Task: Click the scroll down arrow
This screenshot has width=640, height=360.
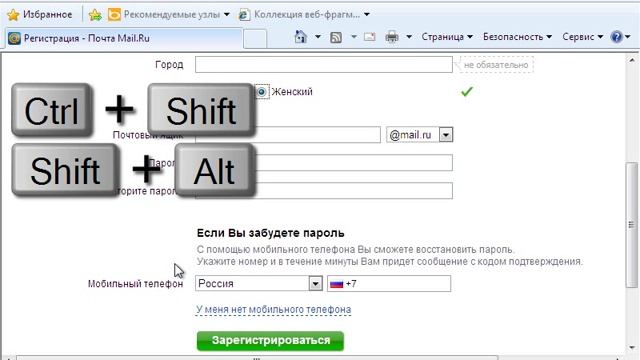Action: point(631,348)
